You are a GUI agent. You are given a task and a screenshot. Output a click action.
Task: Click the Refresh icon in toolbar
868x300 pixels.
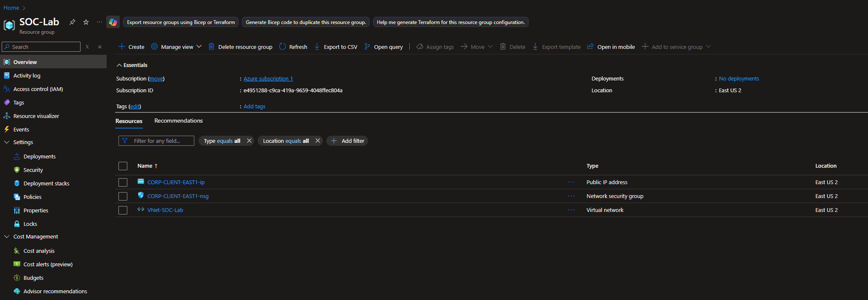click(282, 47)
